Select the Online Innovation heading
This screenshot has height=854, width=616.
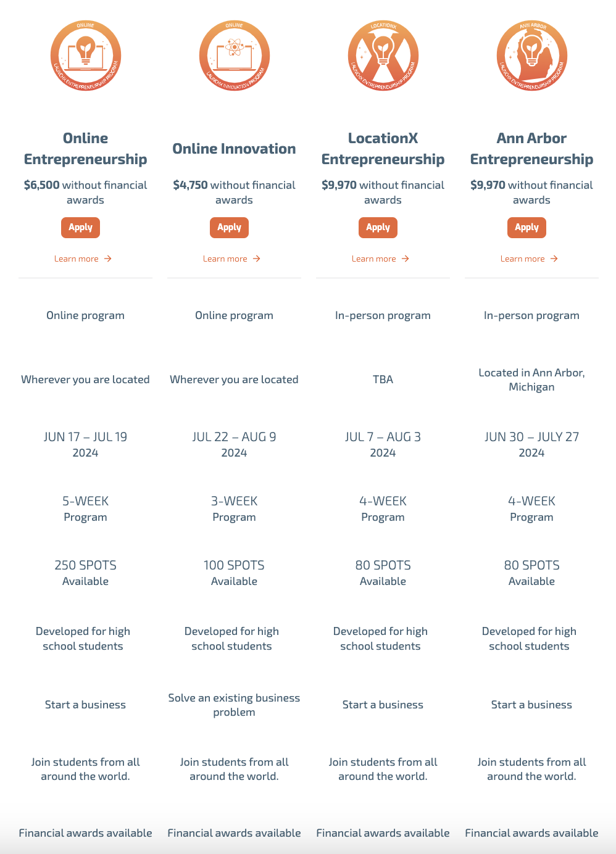click(x=234, y=149)
